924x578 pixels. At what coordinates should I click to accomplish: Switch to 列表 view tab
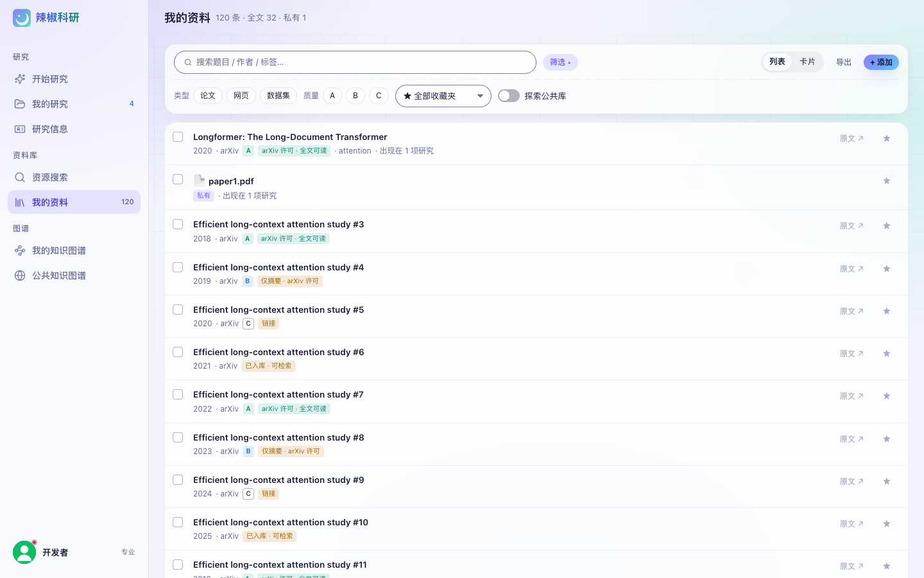click(777, 62)
